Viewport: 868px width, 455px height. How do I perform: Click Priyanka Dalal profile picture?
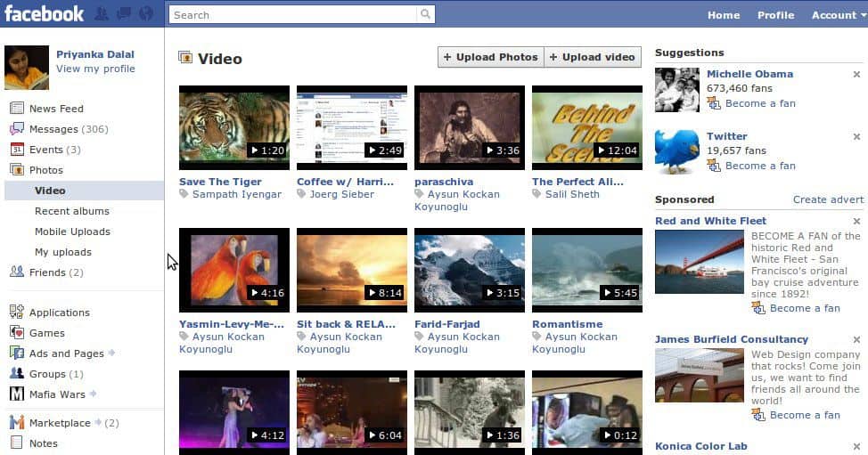pos(27,68)
